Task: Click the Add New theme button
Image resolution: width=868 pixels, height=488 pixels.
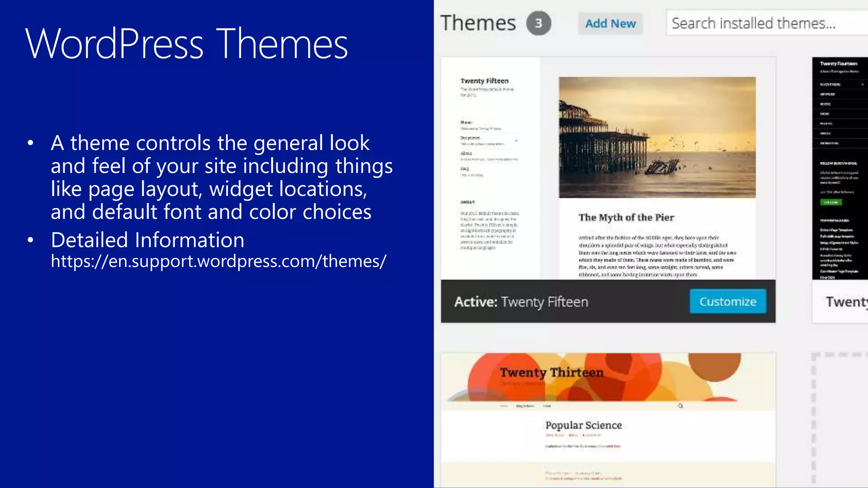Action: pos(610,24)
